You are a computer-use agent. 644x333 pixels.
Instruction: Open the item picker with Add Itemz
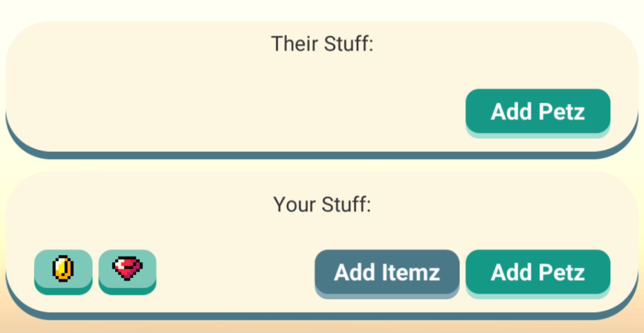(387, 272)
